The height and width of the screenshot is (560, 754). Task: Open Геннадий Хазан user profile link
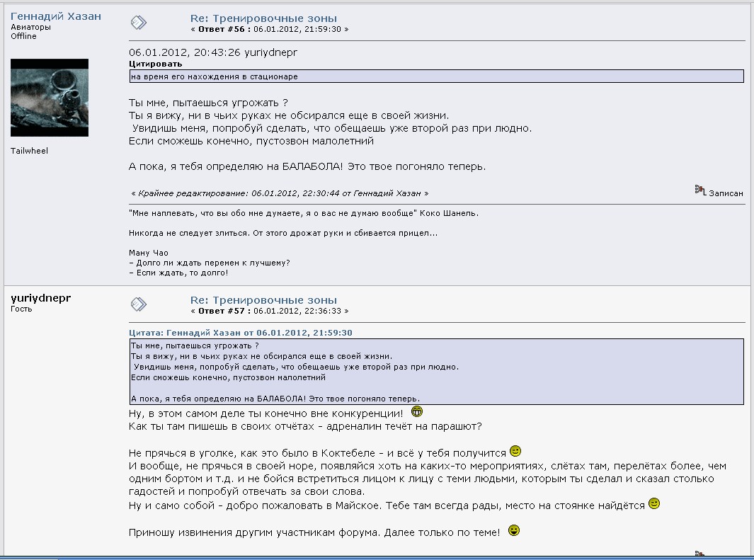(56, 16)
